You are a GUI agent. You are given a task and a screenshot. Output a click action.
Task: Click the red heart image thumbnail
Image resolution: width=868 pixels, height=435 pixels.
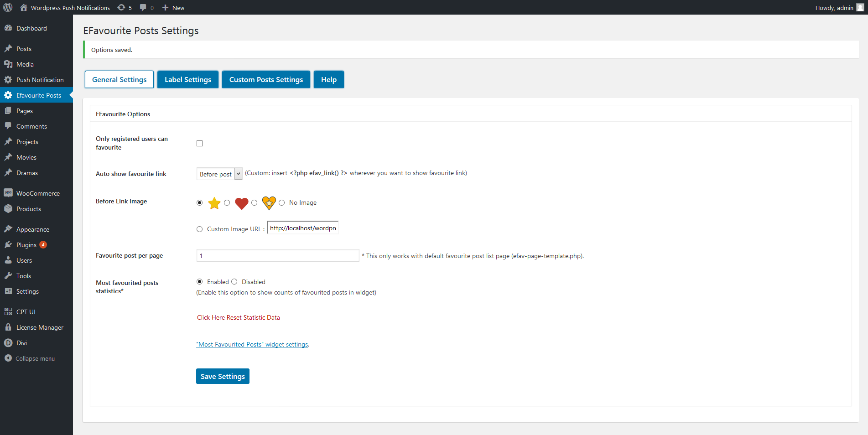[x=241, y=203]
